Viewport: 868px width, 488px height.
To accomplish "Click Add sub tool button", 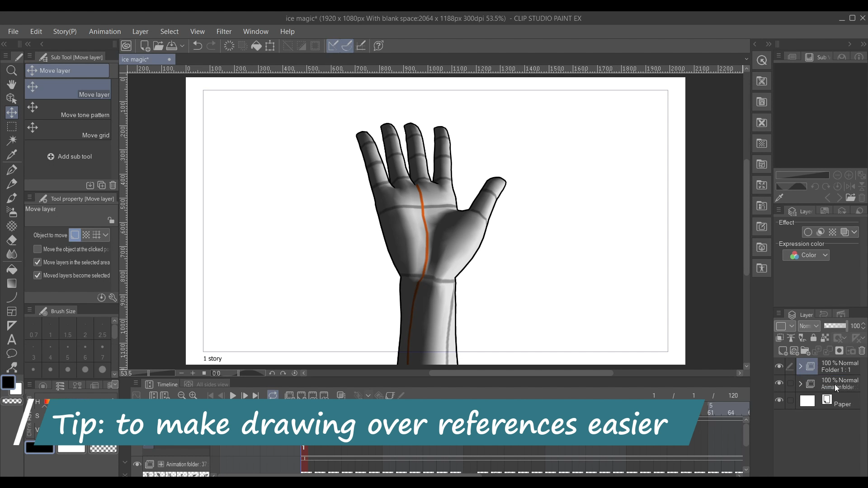I will 70,156.
